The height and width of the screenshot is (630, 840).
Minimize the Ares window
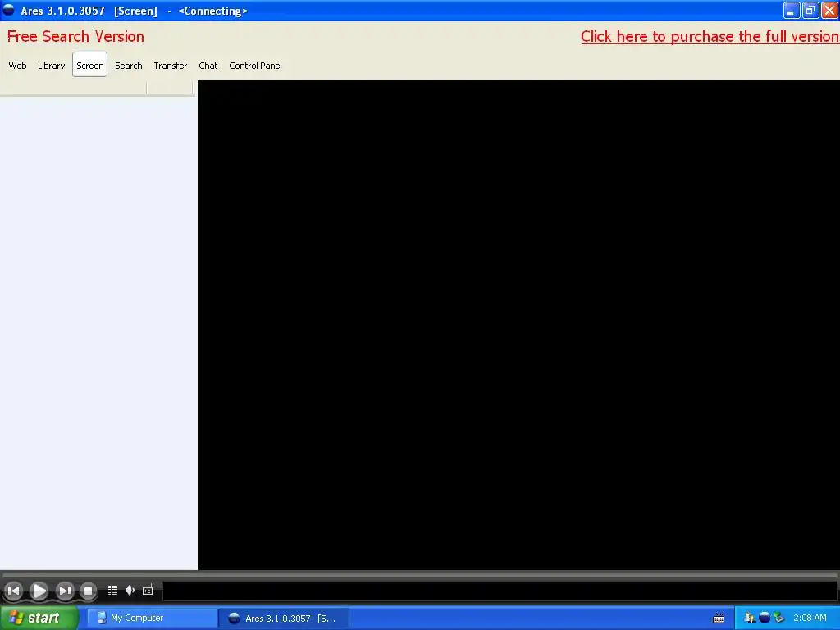[x=792, y=10]
